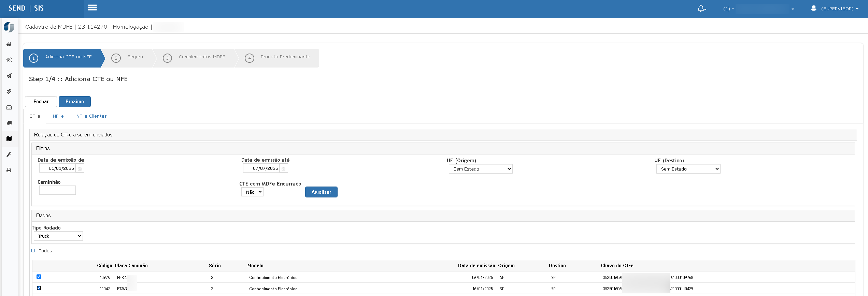Viewport: 868px width, 296px height.
Task: Open the truck icon in sidebar
Action: [9, 123]
